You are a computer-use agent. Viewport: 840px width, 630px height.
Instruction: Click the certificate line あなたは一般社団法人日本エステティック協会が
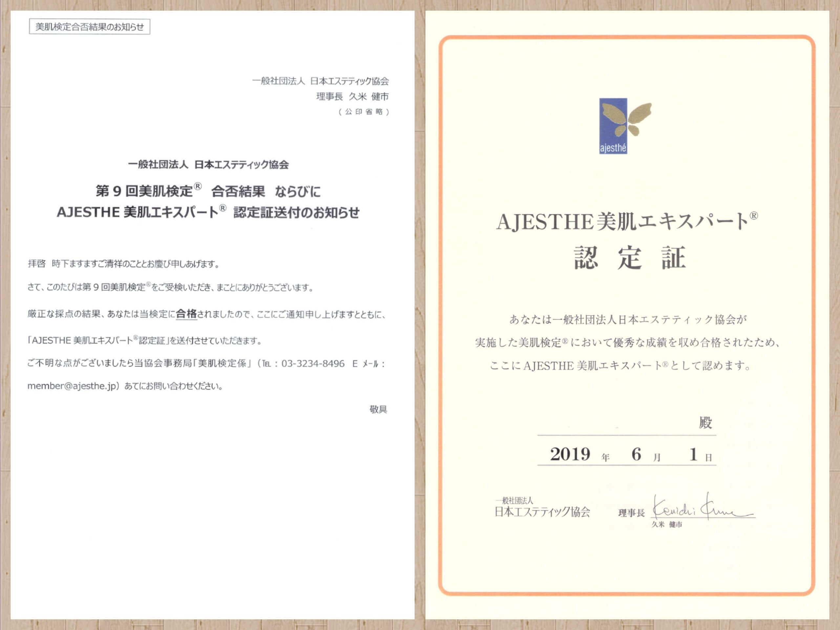tap(628, 319)
